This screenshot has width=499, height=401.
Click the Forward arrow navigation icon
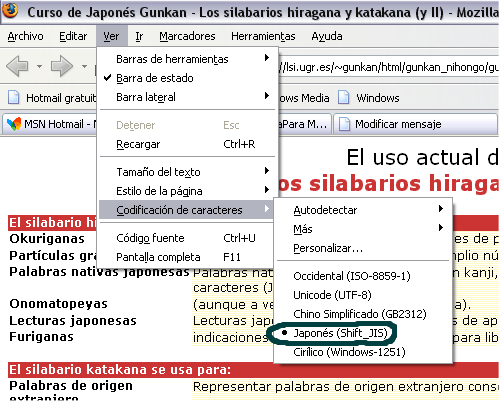pos(62,66)
